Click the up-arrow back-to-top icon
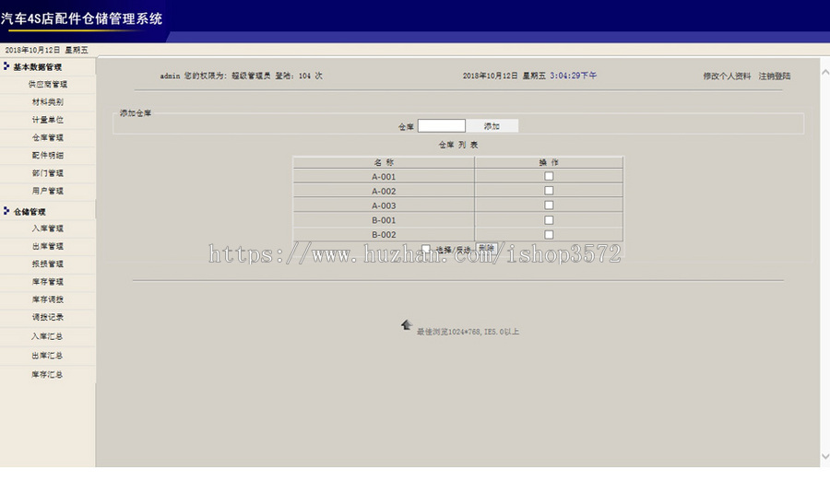This screenshot has width=830, height=504. coord(407,324)
